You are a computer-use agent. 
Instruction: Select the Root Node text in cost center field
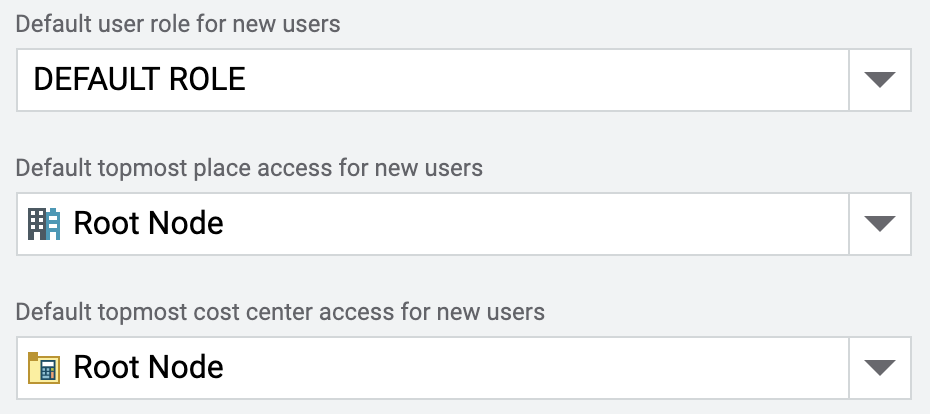[x=148, y=367]
